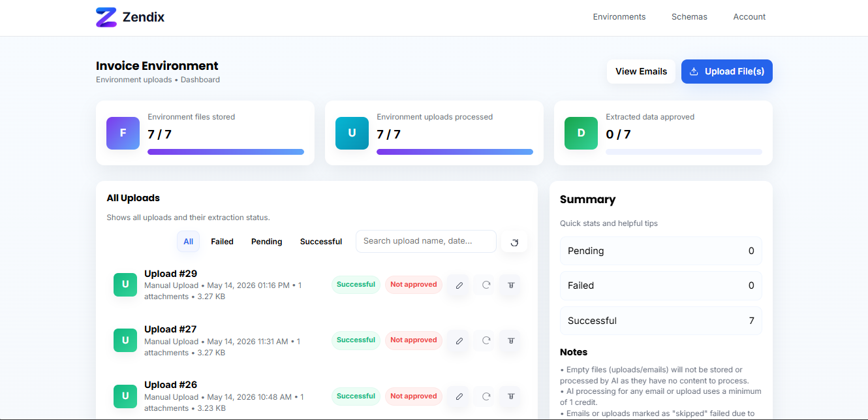Click the Successful row in Summary
868x420 pixels.
(661, 321)
